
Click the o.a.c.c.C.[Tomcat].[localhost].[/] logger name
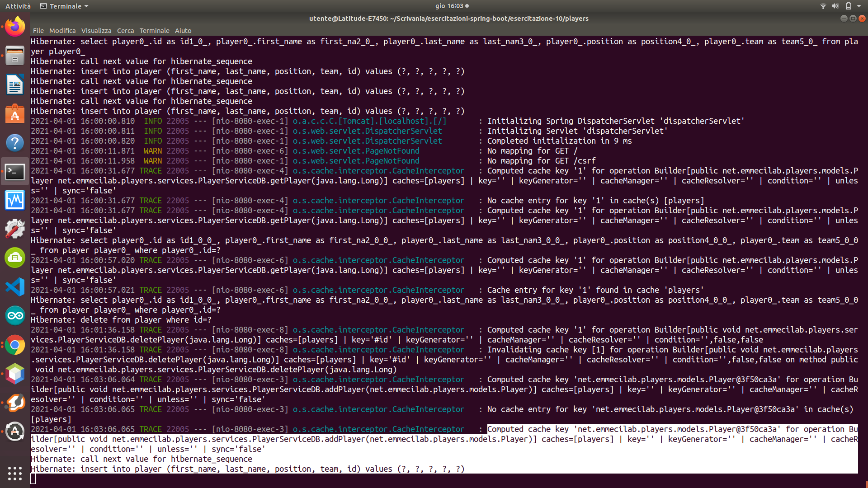coord(369,121)
